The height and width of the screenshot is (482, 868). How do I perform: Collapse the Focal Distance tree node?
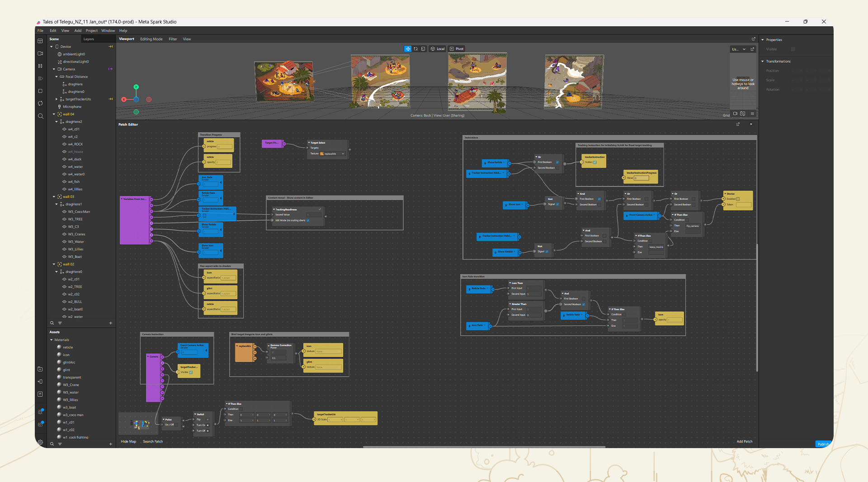57,77
